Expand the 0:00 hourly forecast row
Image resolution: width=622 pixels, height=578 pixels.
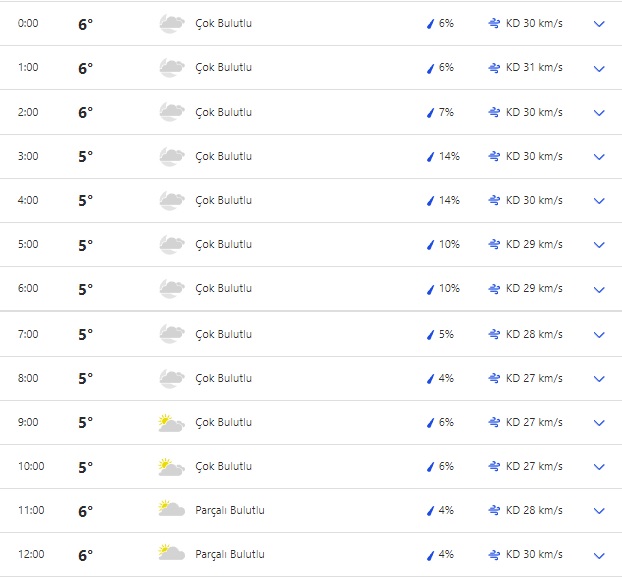(599, 24)
